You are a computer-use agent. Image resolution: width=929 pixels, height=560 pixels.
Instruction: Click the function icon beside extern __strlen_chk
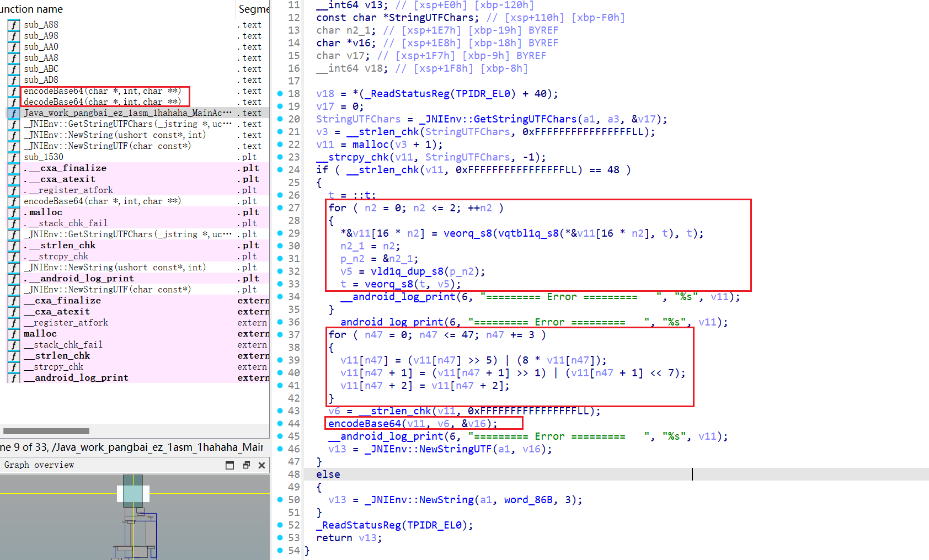tap(14, 356)
